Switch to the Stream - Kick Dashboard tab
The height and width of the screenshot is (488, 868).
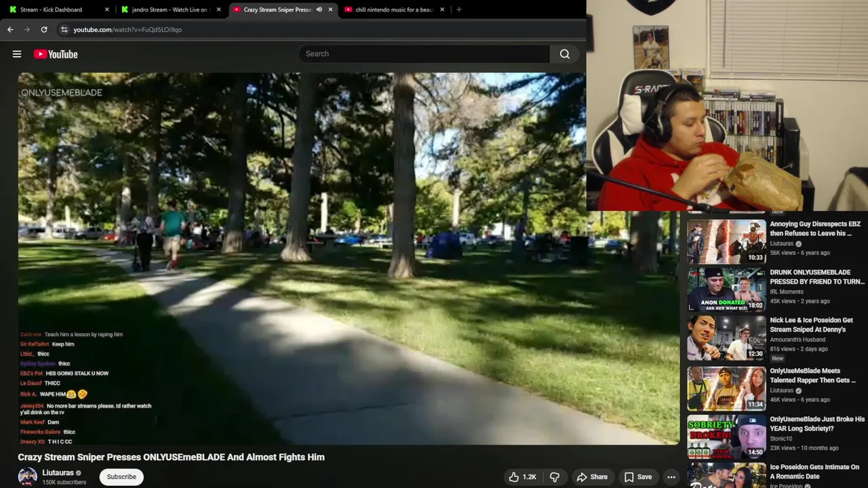tap(51, 9)
